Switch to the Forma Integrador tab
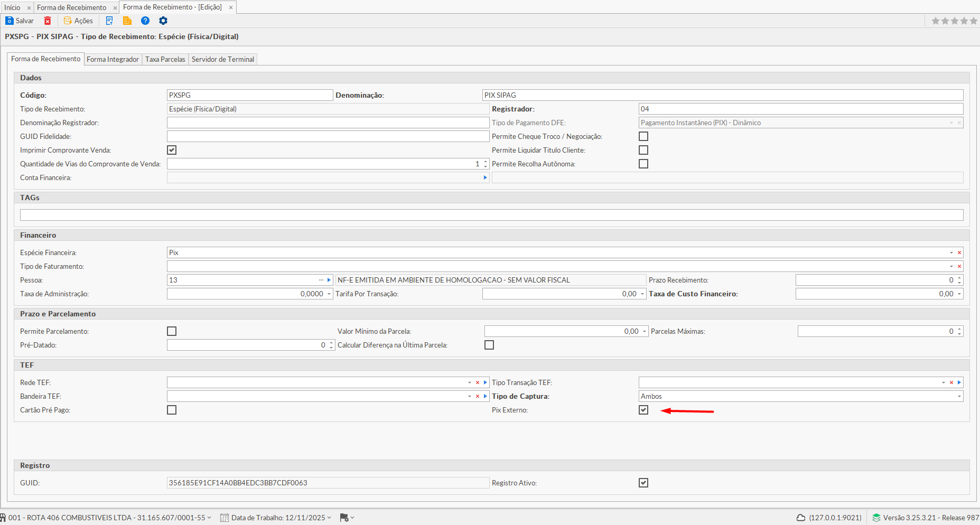 113,59
